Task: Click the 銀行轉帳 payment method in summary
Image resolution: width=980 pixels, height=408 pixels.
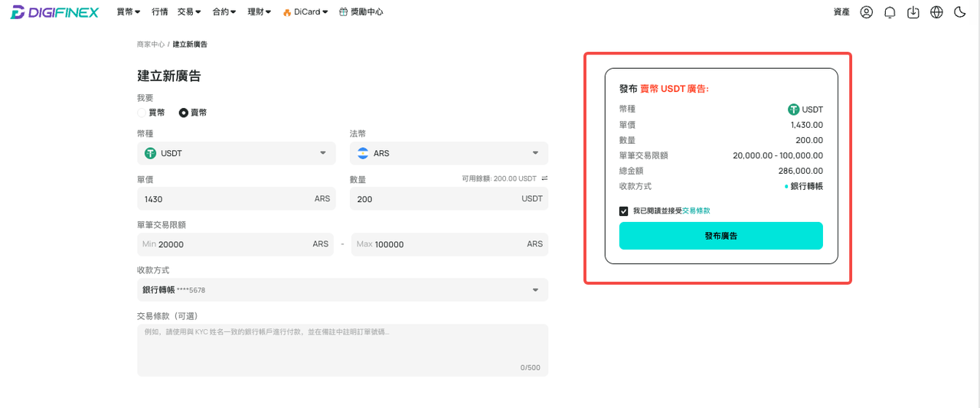Action: click(807, 186)
